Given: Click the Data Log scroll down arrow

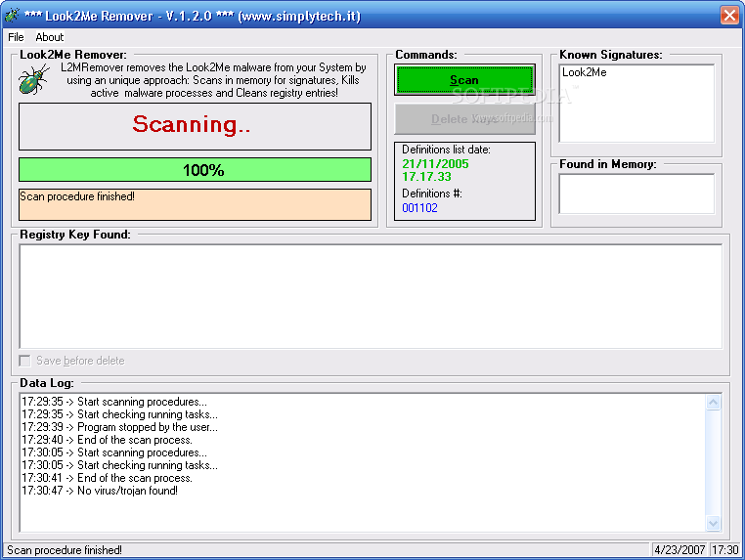Looking at the screenshot, I should coord(713,524).
